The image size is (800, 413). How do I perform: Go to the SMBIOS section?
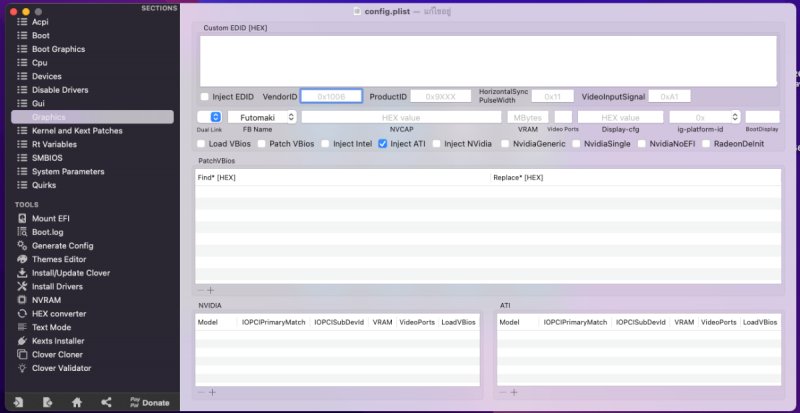49,158
